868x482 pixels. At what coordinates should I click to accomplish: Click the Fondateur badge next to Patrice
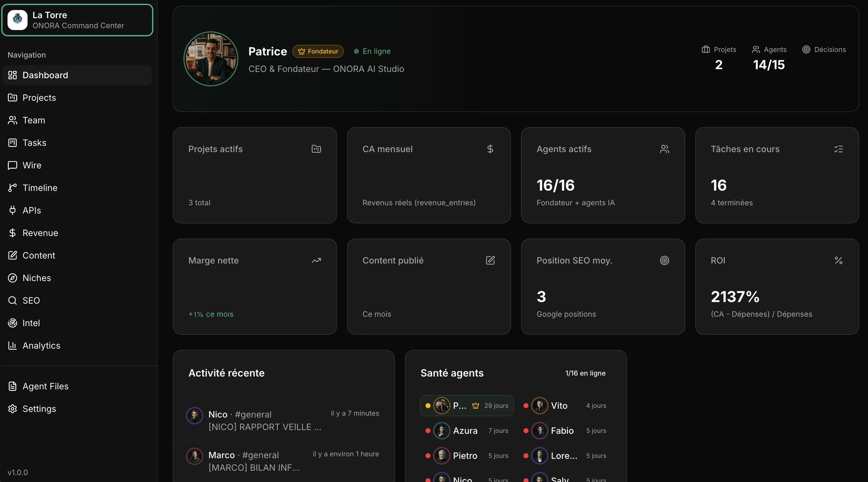(x=318, y=51)
